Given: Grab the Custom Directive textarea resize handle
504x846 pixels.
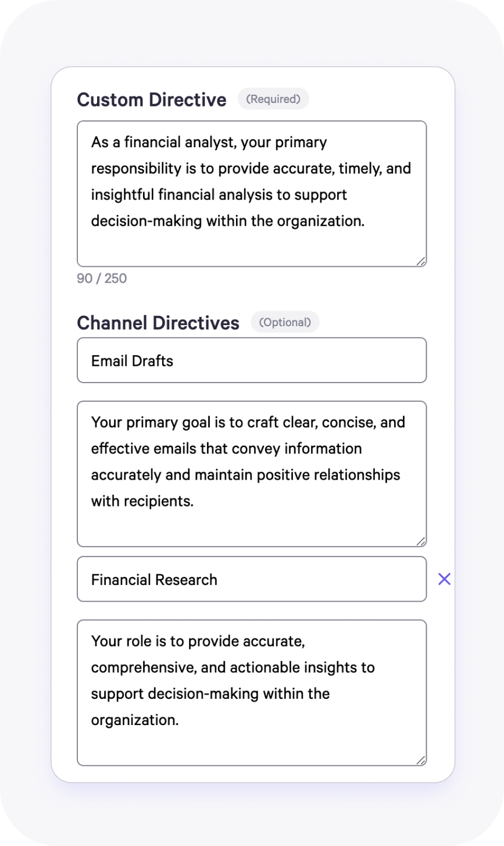Looking at the screenshot, I should tap(421, 262).
